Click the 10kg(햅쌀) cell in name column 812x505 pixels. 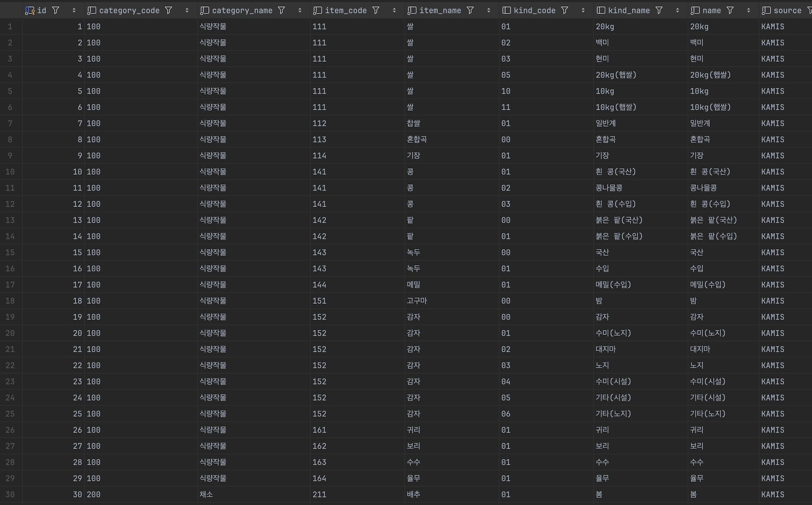pyautogui.click(x=710, y=107)
